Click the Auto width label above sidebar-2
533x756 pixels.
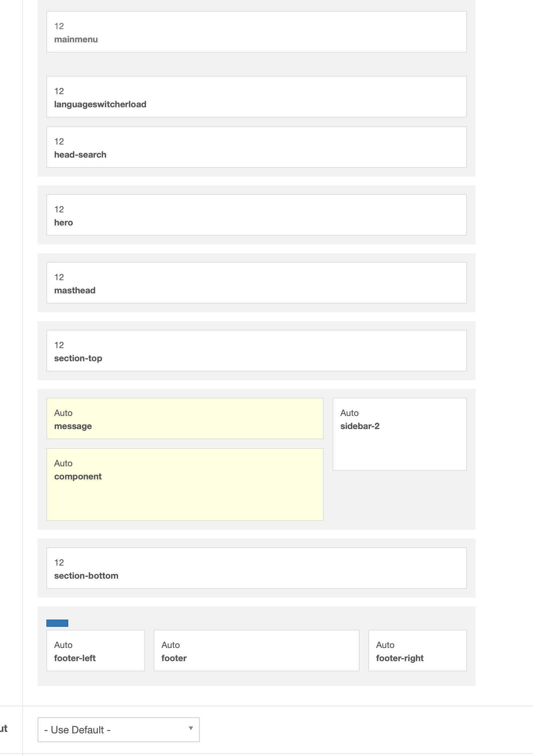point(349,413)
